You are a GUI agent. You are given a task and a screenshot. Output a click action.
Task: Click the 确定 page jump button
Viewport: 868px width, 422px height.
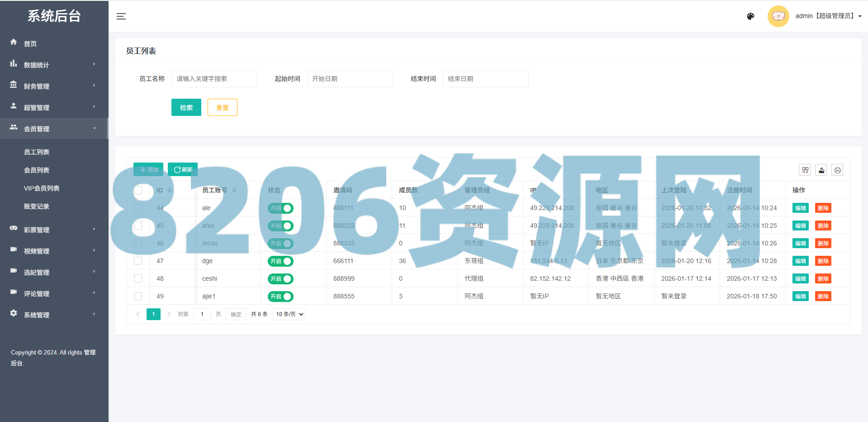[x=236, y=314]
